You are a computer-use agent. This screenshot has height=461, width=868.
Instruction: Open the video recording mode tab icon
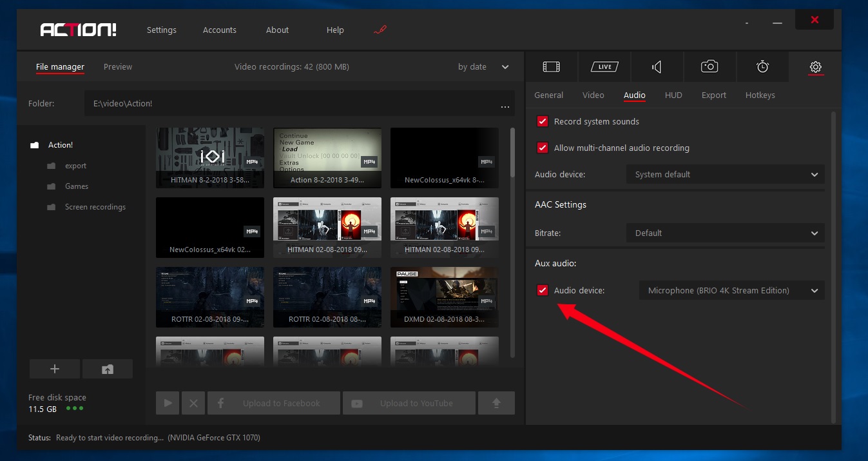click(551, 67)
